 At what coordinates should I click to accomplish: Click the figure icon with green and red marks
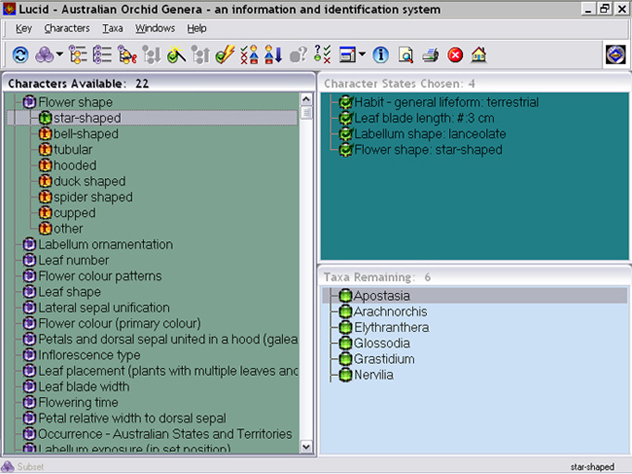(x=249, y=55)
